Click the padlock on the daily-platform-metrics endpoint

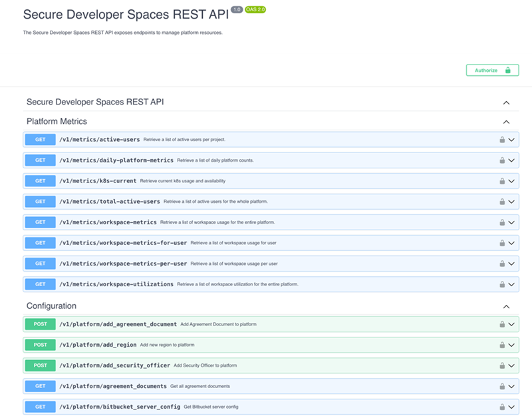501,160
